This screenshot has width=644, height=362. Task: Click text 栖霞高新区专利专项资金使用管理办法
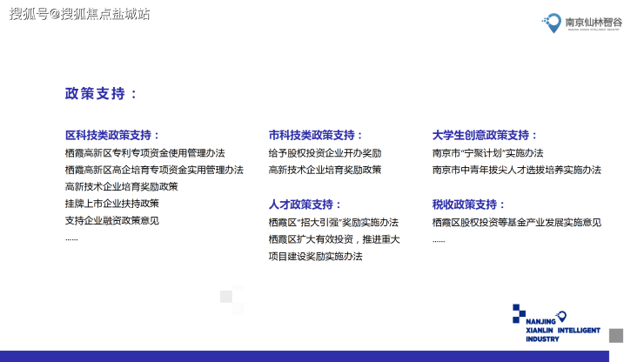pos(145,153)
